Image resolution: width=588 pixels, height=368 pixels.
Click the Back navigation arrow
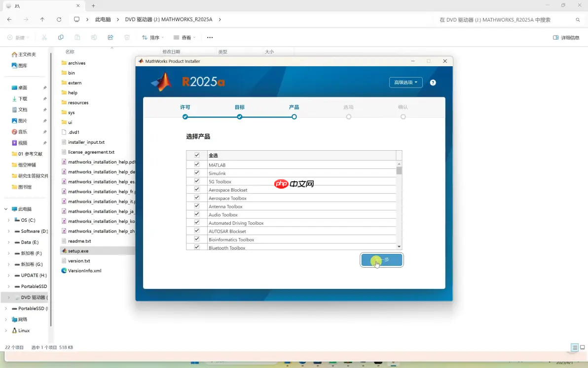9,20
